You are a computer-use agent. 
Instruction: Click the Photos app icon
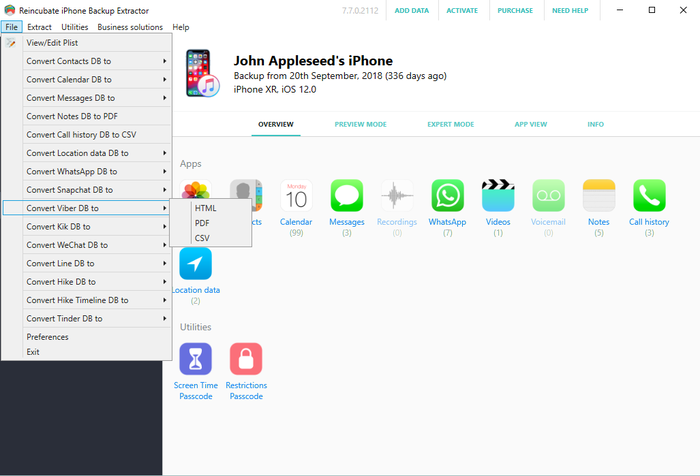tap(196, 189)
